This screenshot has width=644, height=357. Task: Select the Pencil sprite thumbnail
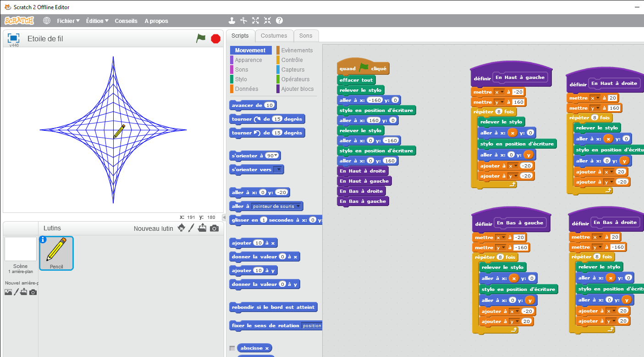tap(56, 253)
